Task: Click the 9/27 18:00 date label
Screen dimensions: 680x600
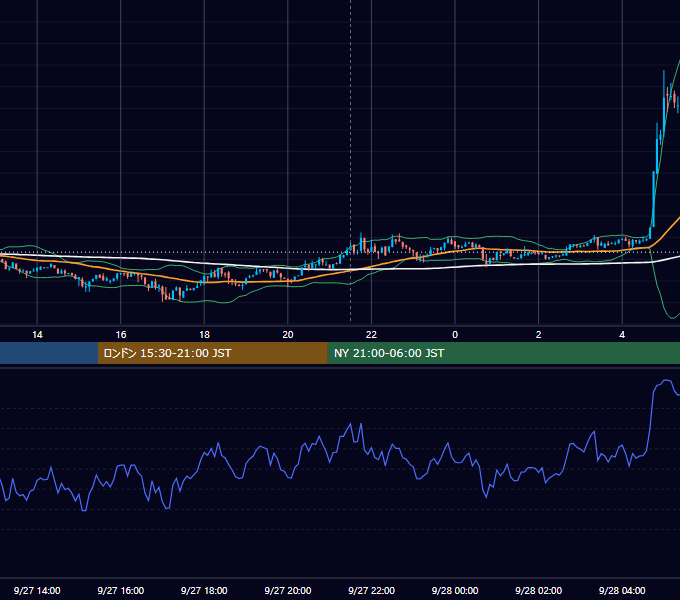Action: pos(204,590)
